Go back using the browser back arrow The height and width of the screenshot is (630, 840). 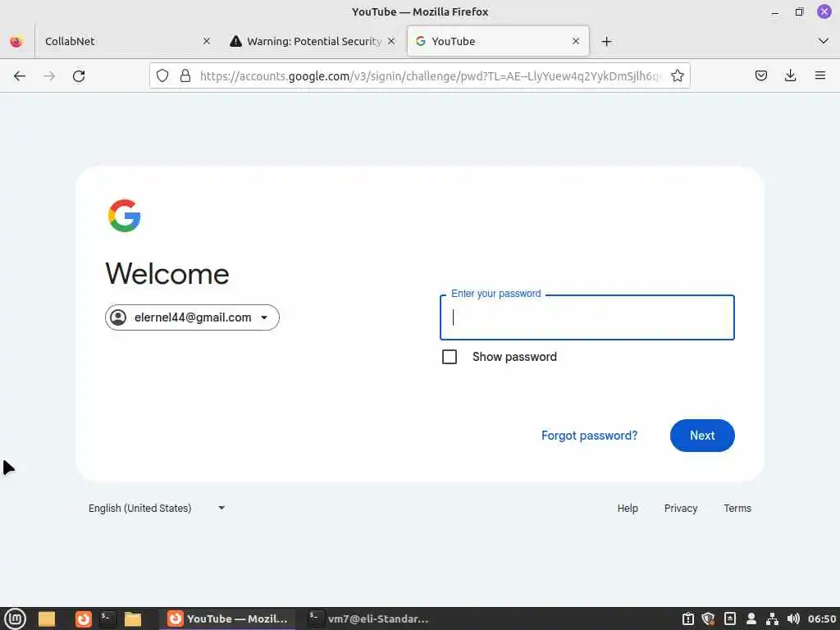pyautogui.click(x=20, y=76)
